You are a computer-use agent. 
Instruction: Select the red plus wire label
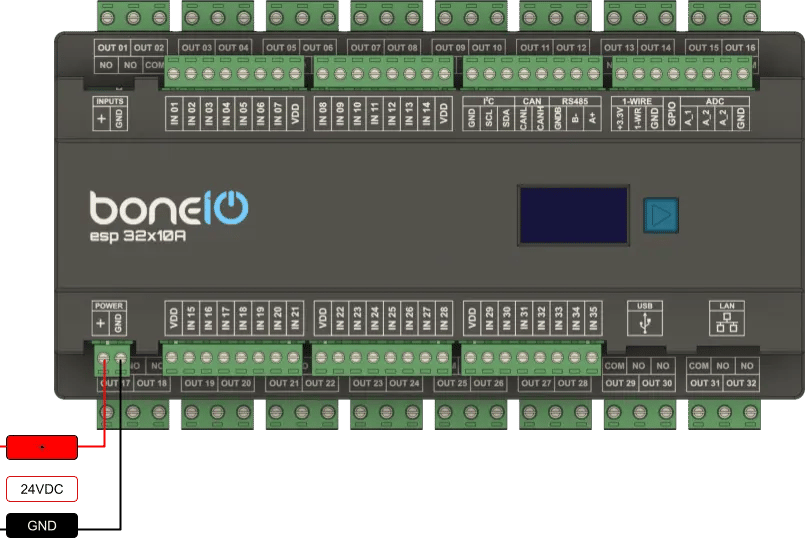[x=42, y=447]
